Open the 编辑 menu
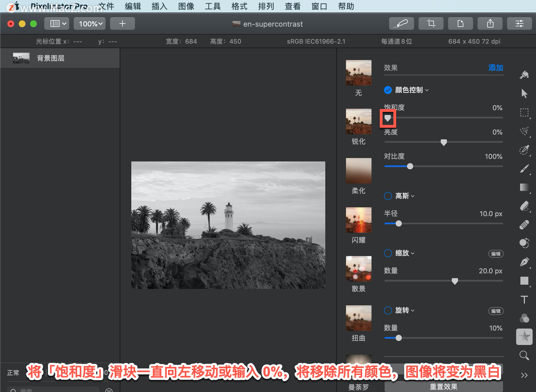 133,6
